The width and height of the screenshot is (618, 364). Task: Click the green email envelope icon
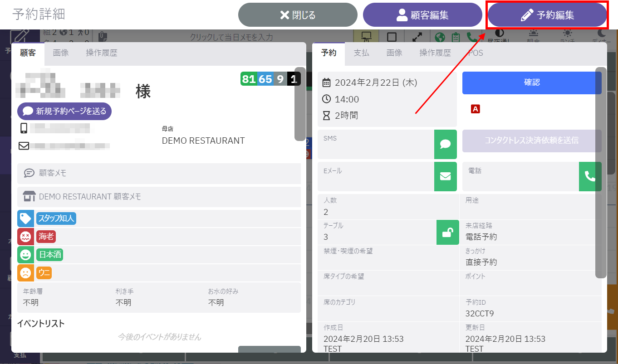pyautogui.click(x=445, y=176)
